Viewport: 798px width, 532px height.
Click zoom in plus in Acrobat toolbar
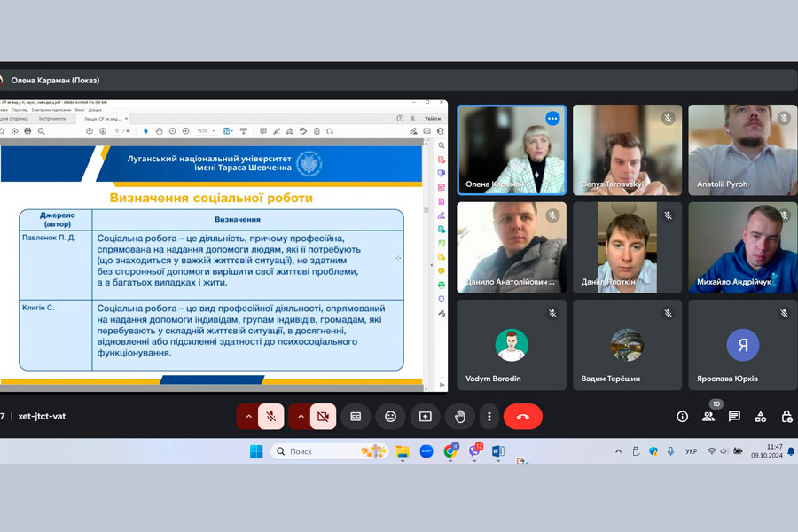[x=186, y=131]
